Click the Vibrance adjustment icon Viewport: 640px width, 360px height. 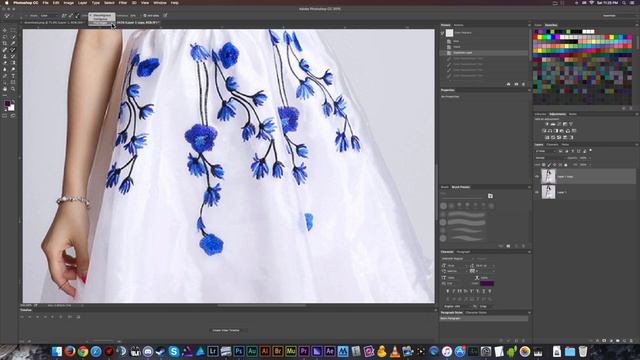coord(571,124)
